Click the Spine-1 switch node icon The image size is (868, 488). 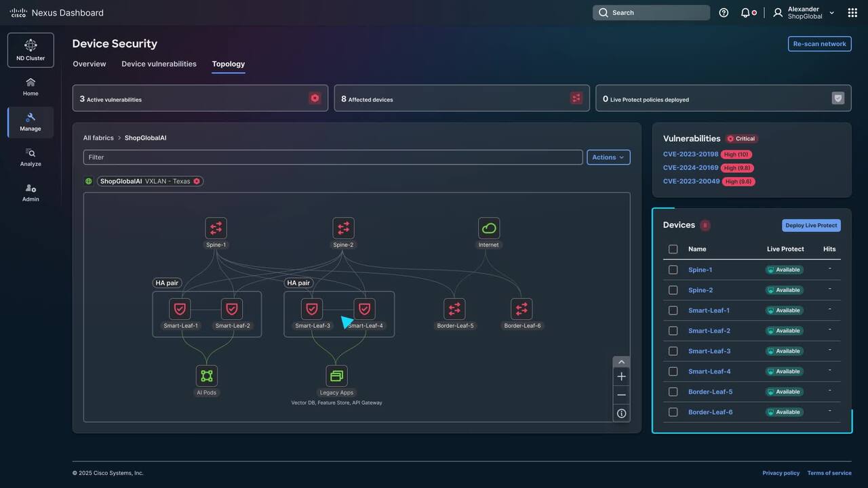216,228
